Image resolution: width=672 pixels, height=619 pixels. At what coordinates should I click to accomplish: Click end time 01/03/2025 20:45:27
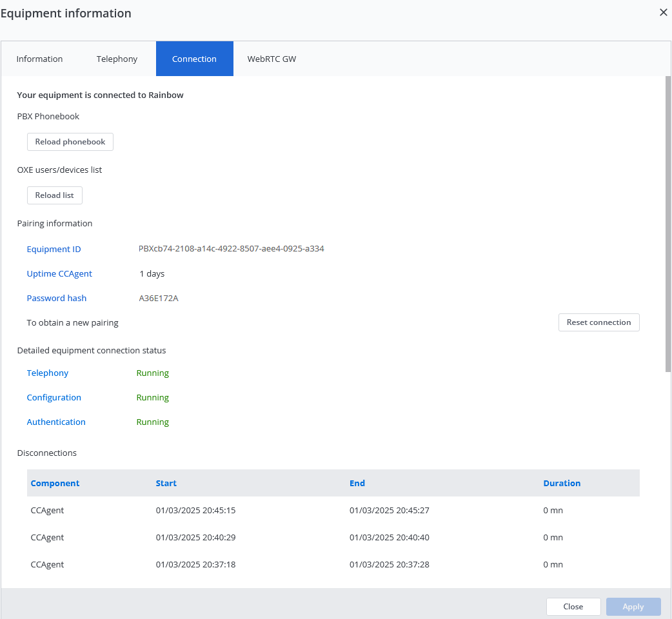tap(390, 510)
